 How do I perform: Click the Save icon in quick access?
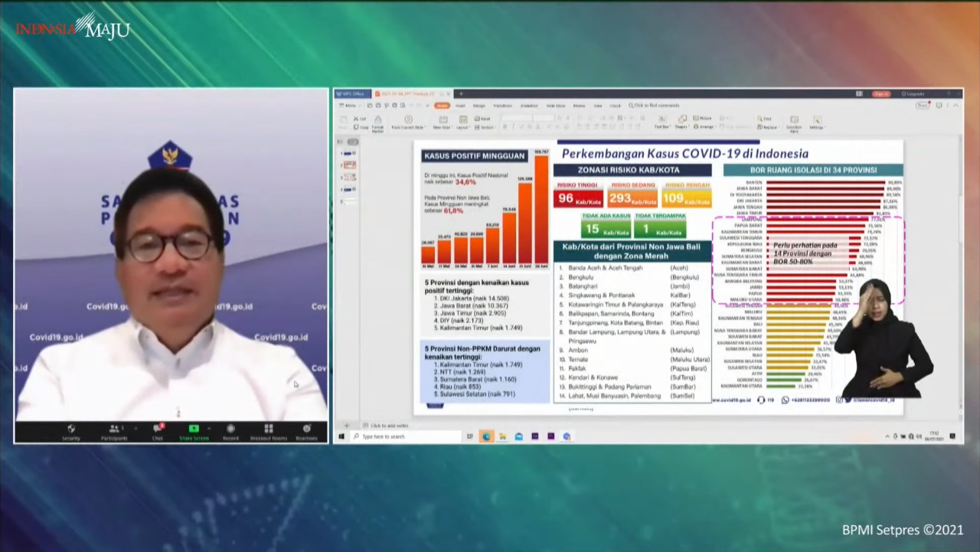tap(378, 106)
